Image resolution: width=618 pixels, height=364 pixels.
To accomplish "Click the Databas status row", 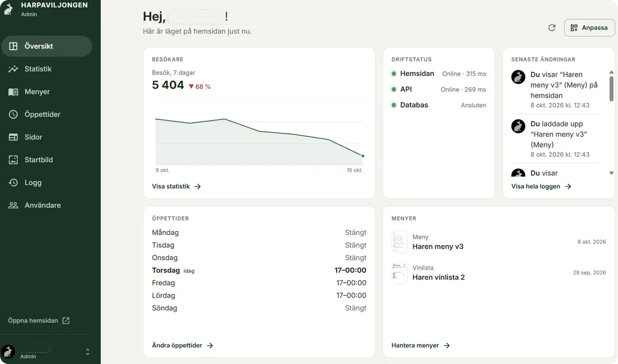I will click(x=438, y=105).
